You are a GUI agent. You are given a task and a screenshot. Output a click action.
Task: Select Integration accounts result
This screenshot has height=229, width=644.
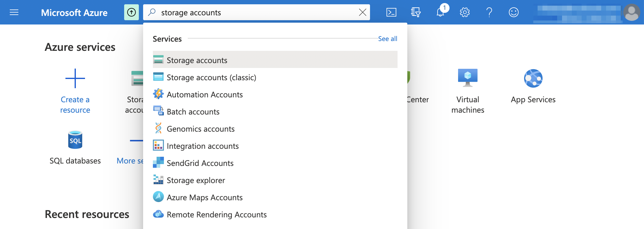275,146
